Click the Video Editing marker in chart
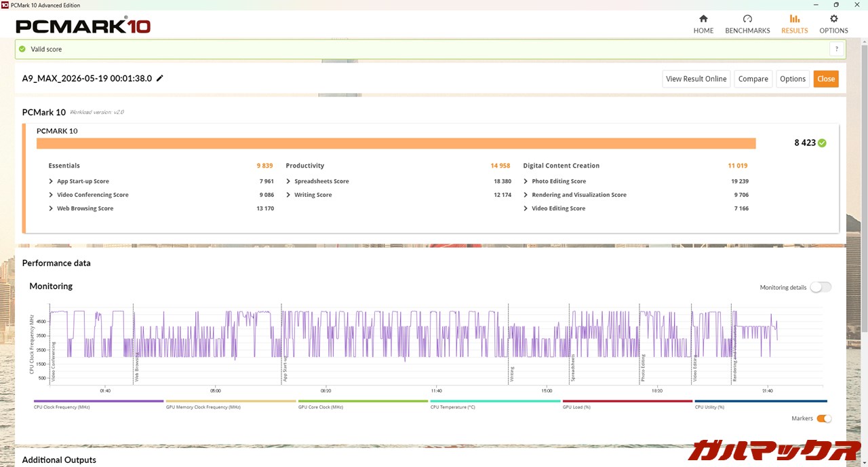This screenshot has width=868, height=467. pyautogui.click(x=695, y=369)
